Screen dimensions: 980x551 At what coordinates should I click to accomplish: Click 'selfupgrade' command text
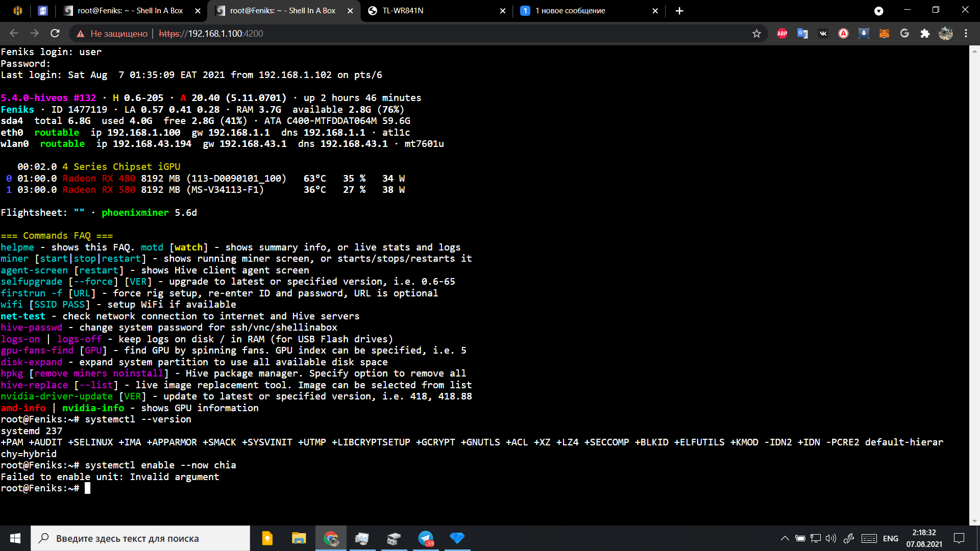coord(32,282)
